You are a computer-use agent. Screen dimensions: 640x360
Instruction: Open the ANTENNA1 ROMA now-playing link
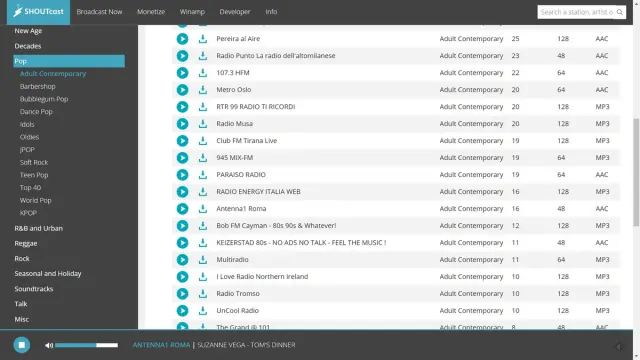(161, 345)
